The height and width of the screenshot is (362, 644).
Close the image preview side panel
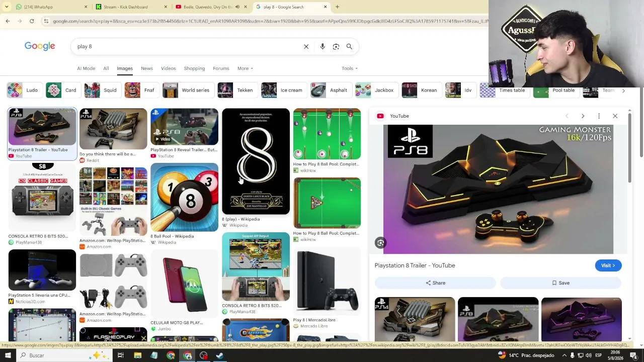tap(615, 116)
